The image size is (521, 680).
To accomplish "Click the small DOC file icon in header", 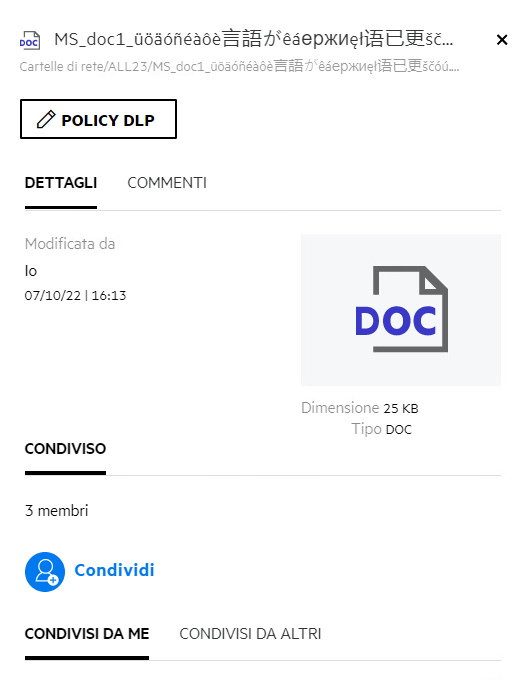I will (30, 40).
